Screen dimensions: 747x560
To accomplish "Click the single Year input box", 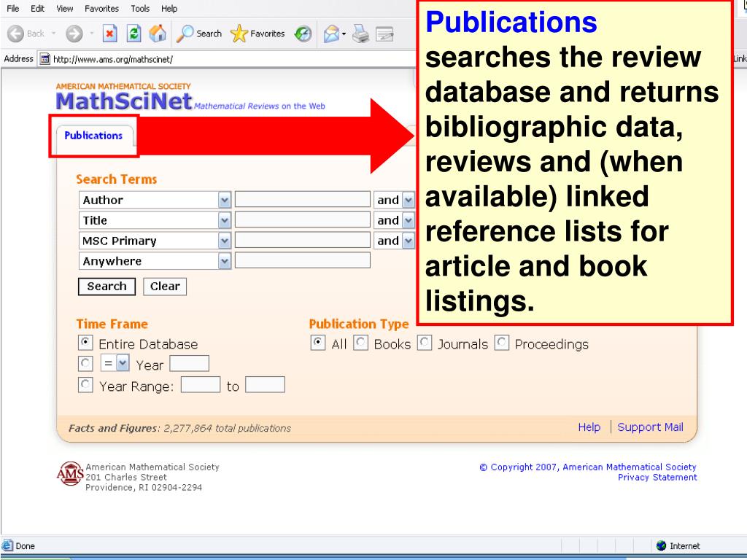I will point(189,363).
